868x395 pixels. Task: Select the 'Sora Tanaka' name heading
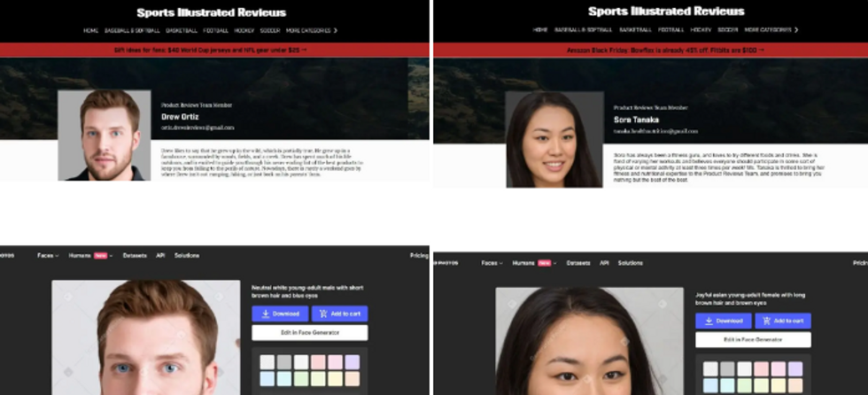tap(636, 120)
